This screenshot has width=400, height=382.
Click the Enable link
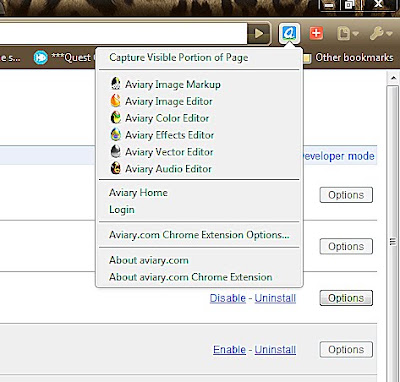click(x=229, y=349)
